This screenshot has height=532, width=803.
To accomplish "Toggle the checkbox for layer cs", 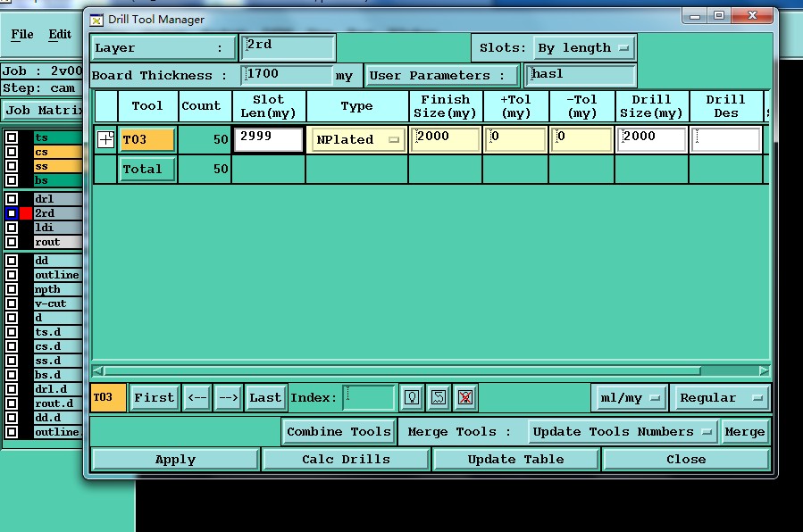I will (x=12, y=152).
